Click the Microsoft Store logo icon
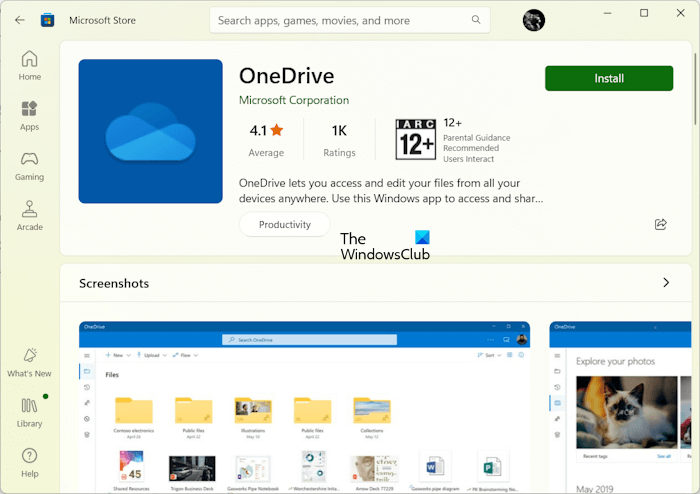Screen dimensions: 700x494 tap(47, 20)
